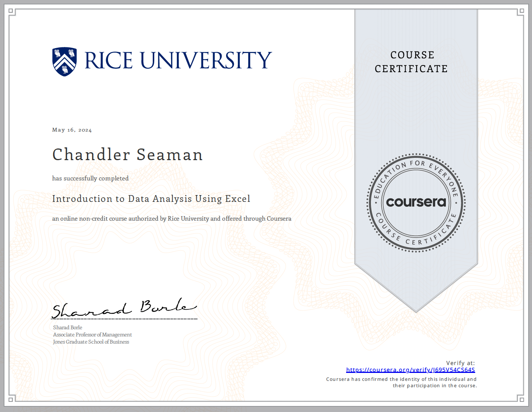Click the text 'has successfully completed'

click(90, 178)
